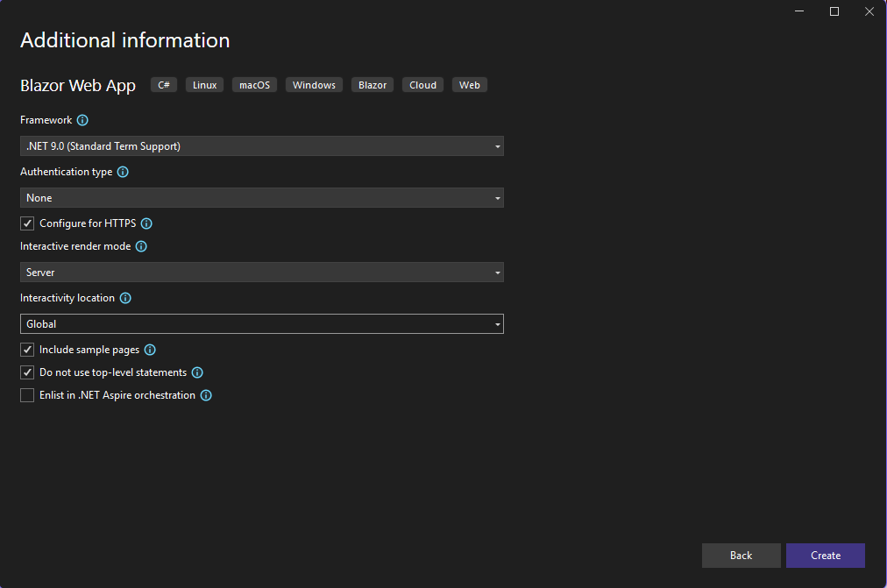Click the Framework label
The width and height of the screenshot is (887, 588).
pyautogui.click(x=46, y=120)
